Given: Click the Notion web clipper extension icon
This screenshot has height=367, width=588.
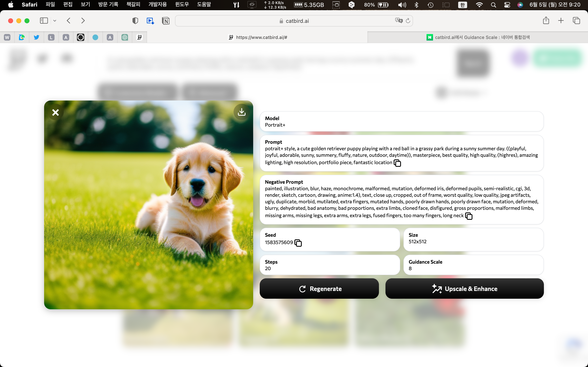Looking at the screenshot, I should [x=165, y=21].
